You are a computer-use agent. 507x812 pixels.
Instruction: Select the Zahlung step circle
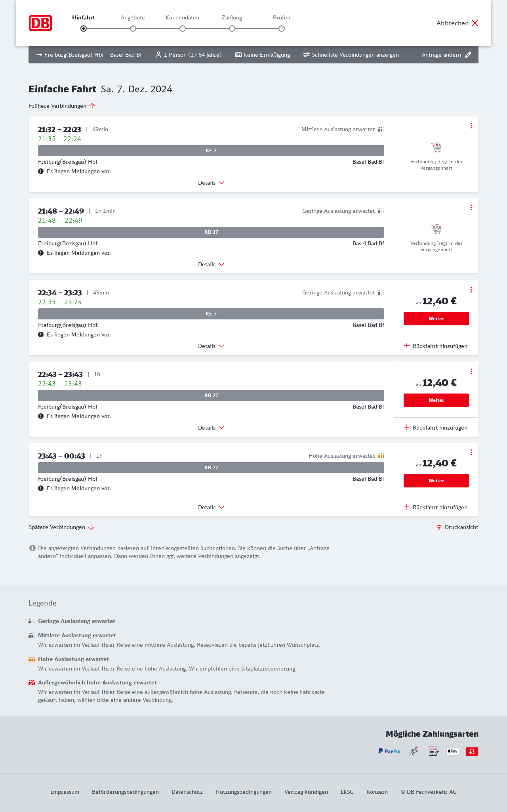point(232,29)
